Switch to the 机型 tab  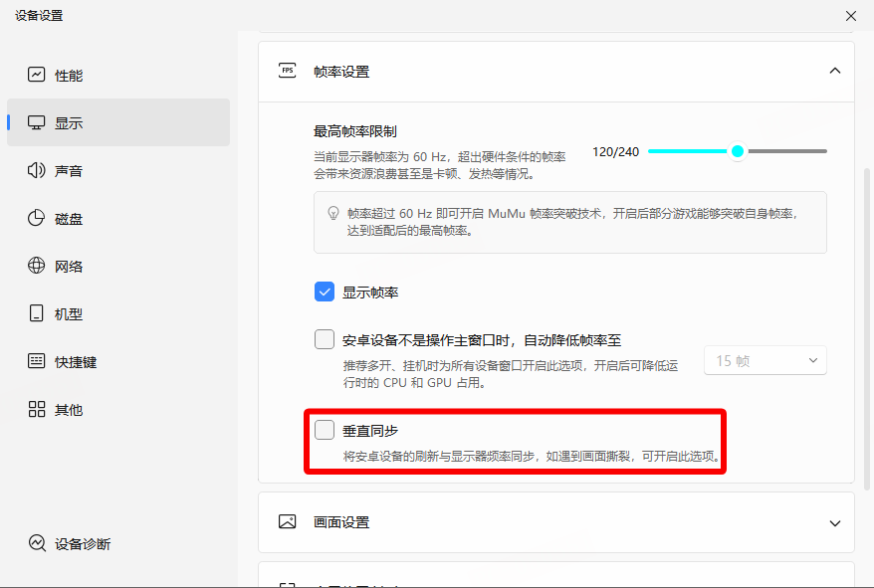(x=118, y=313)
